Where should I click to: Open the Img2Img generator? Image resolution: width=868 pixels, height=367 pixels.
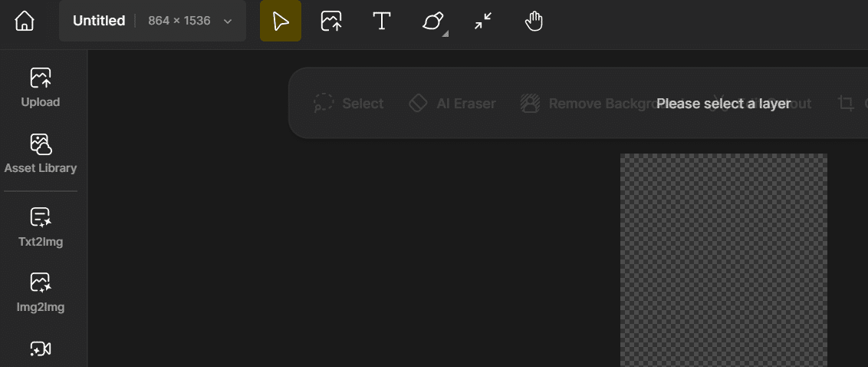41,293
